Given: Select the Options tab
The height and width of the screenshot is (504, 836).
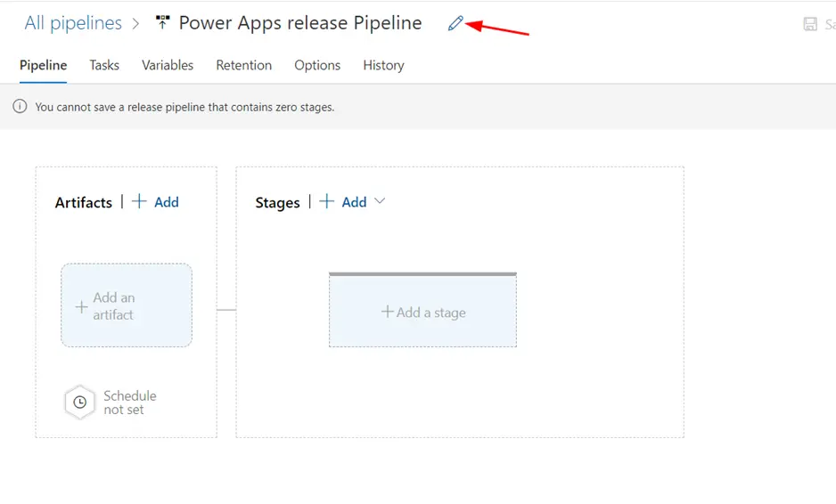Looking at the screenshot, I should (x=317, y=65).
